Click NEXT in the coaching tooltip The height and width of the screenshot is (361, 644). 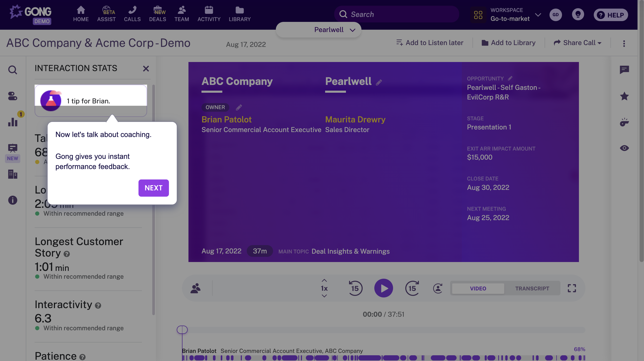pos(154,188)
